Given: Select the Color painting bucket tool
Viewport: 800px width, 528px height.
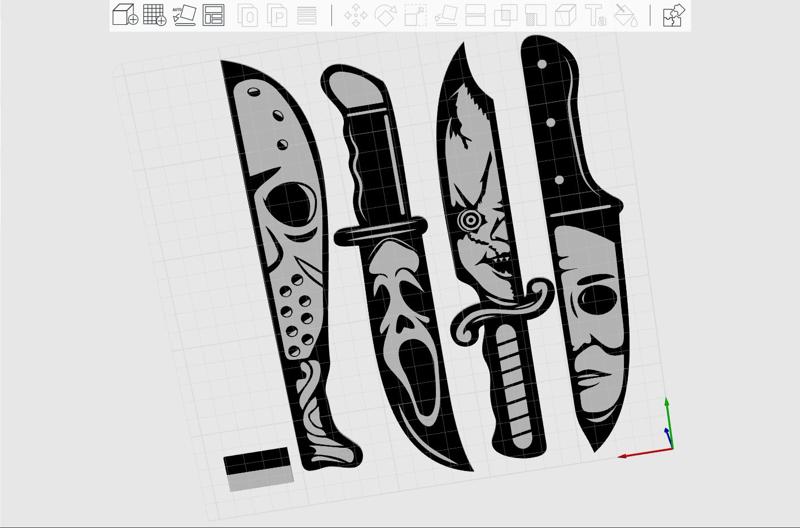Looking at the screenshot, I should (626, 15).
